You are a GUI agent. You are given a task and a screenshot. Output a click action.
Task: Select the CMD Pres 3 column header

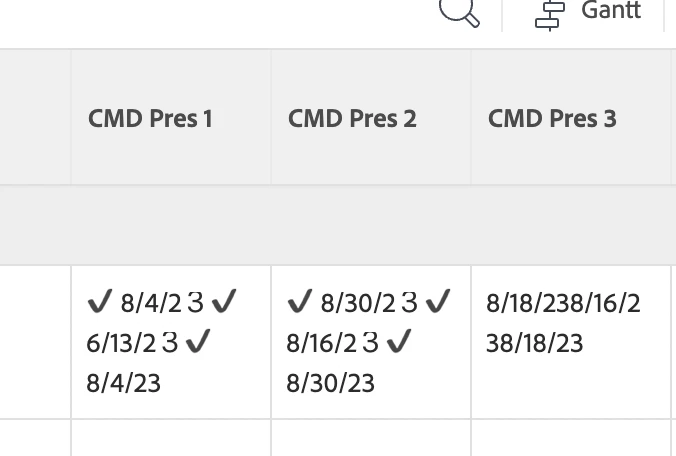click(x=571, y=118)
